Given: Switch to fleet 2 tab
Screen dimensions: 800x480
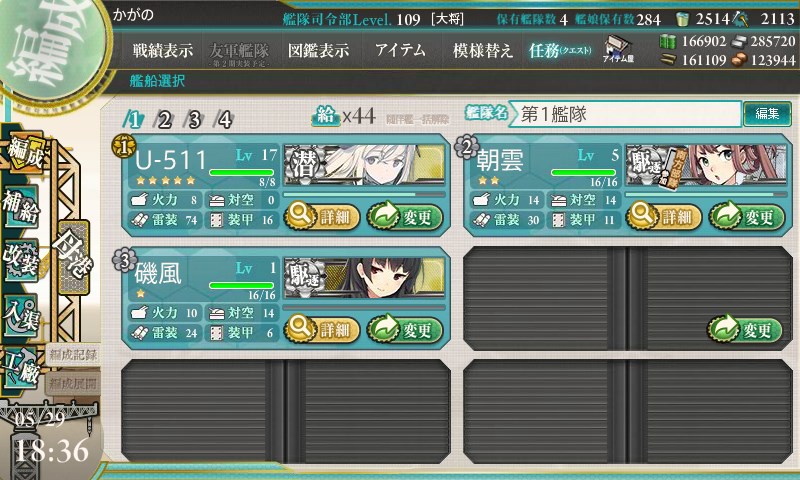Looking at the screenshot, I should (163, 120).
